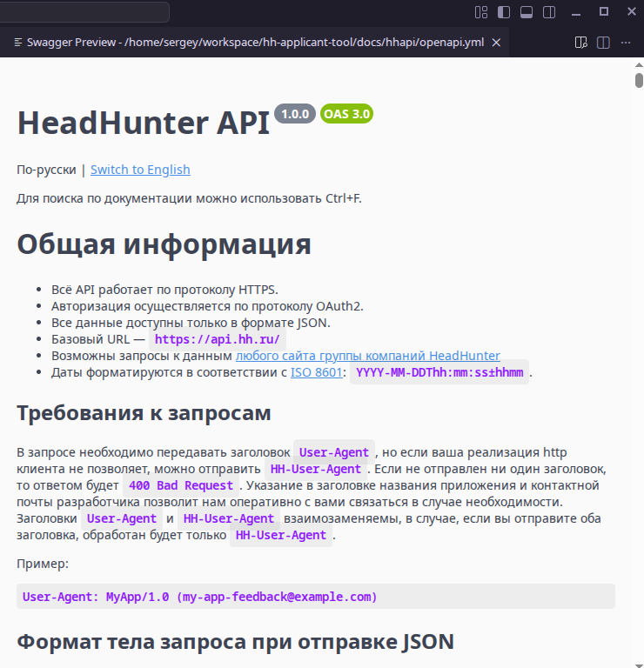Click the scrollbar up arrow
This screenshot has width=644, height=668.
[639, 65]
